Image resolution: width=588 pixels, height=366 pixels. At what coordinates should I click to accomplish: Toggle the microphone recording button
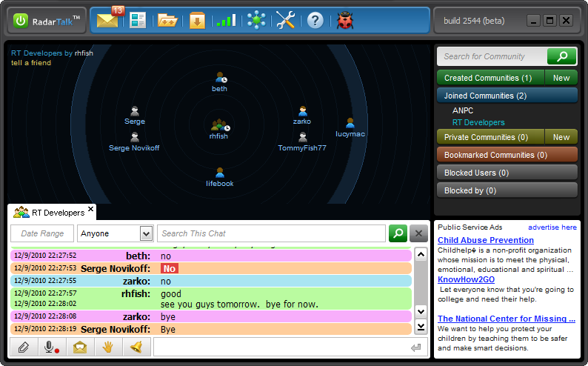coord(51,347)
